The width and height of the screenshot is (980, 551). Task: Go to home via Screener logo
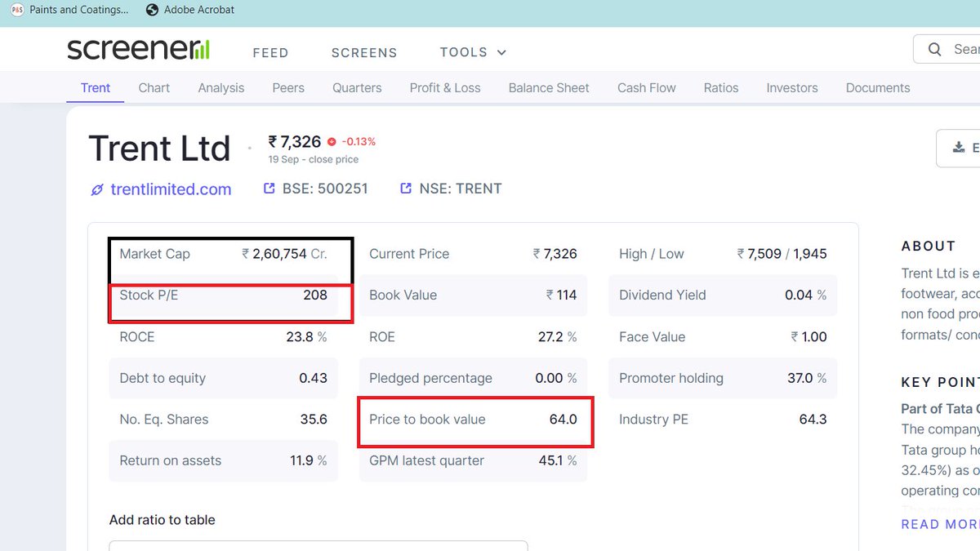point(138,49)
